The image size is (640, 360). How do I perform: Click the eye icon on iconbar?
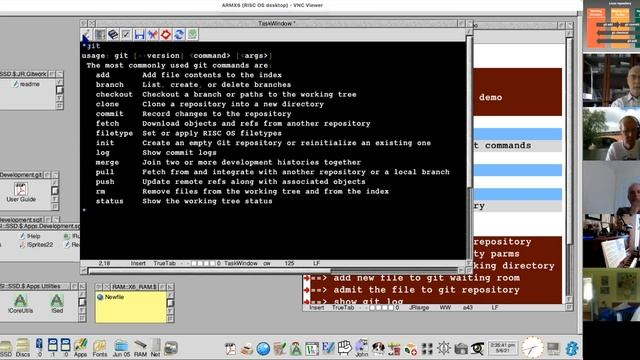(x=477, y=349)
